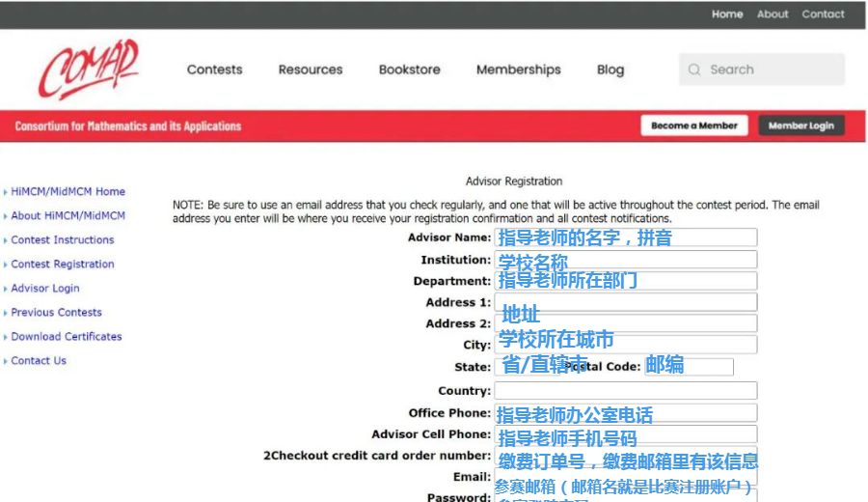Click the COMAP logo
The height and width of the screenshot is (502, 868).
[89, 70]
